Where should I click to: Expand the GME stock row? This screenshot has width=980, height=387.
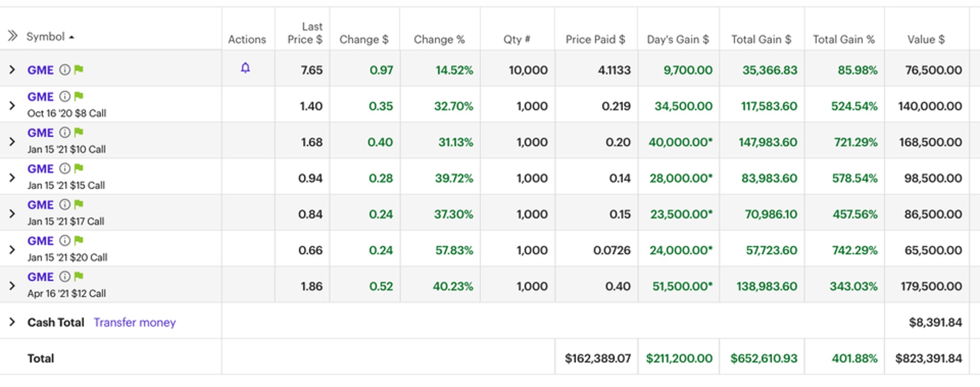tap(12, 69)
